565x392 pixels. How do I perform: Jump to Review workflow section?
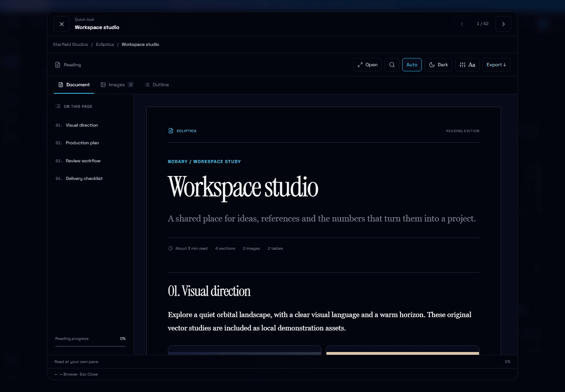(x=90, y=161)
